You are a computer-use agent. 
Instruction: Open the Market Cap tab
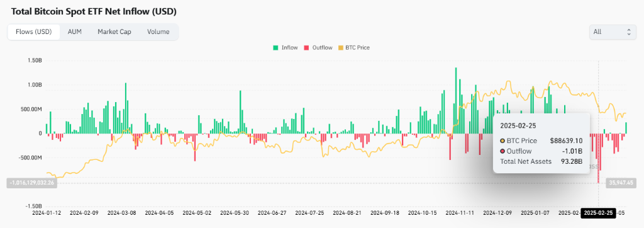[x=114, y=31]
